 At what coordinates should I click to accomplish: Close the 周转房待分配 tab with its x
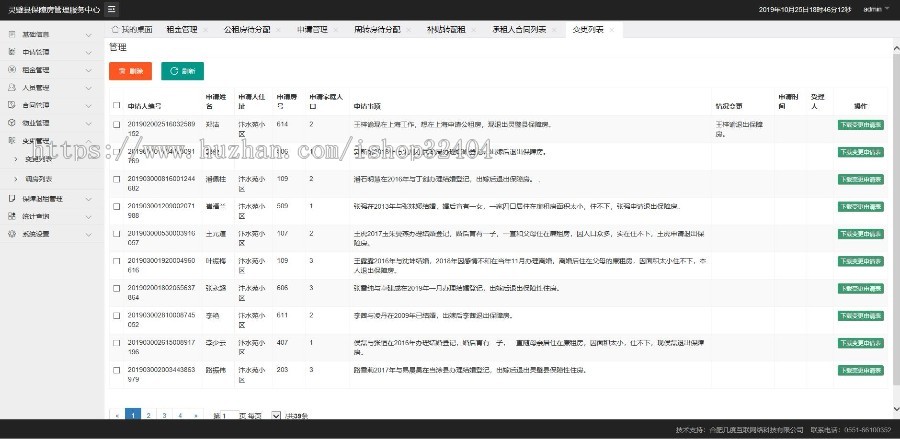(408, 30)
